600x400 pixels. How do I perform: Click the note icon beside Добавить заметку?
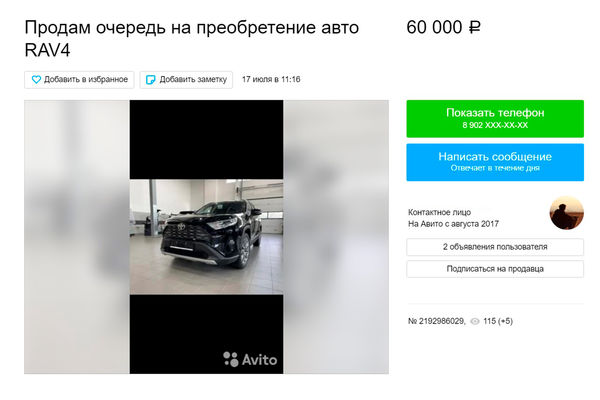(151, 80)
